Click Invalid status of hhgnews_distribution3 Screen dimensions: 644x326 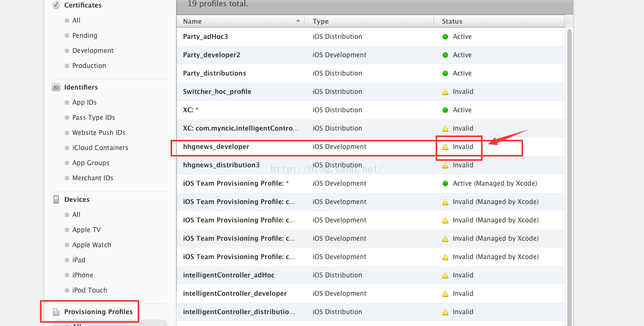point(463,165)
